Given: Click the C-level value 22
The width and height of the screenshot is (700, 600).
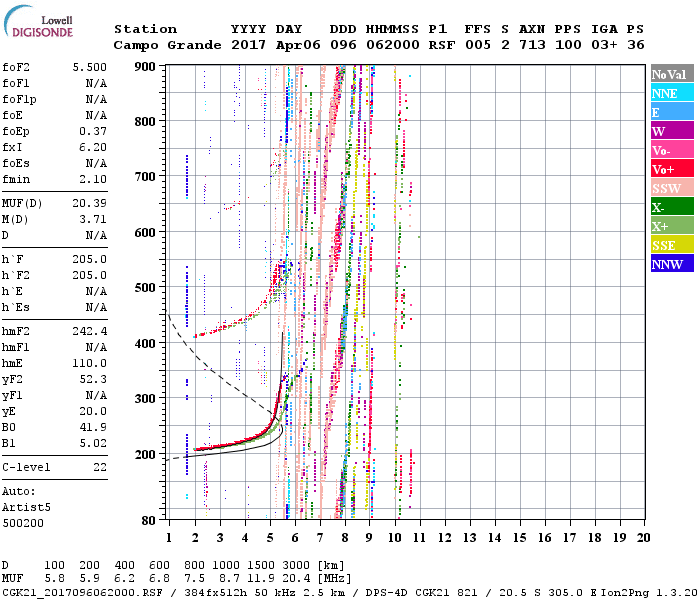Looking at the screenshot, I should coord(100,467).
